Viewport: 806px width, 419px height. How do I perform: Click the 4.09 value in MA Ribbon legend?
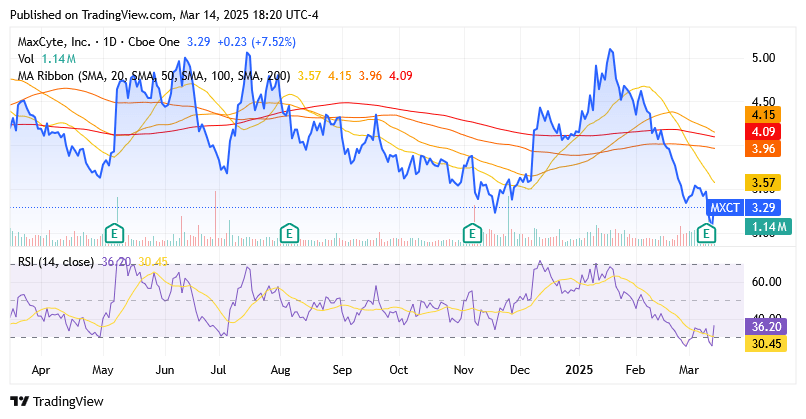401,76
